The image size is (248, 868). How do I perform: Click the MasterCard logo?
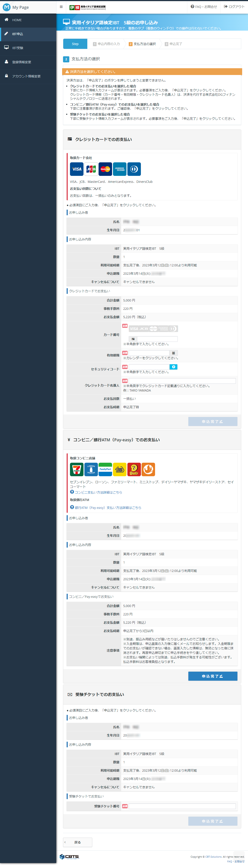tap(105, 169)
